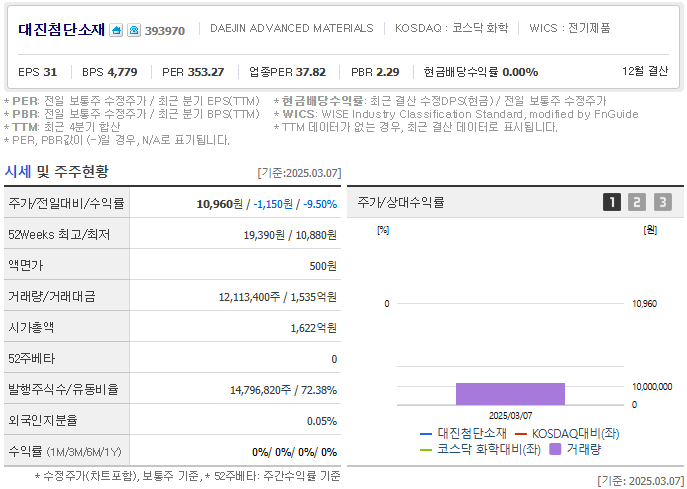
Task: Click the 업종PER 37.82 metric
Action: [287, 72]
